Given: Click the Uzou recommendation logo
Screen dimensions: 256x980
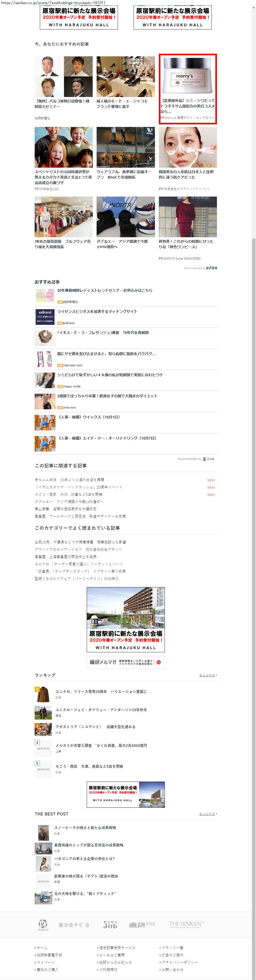Looking at the screenshot, I should [x=211, y=268].
